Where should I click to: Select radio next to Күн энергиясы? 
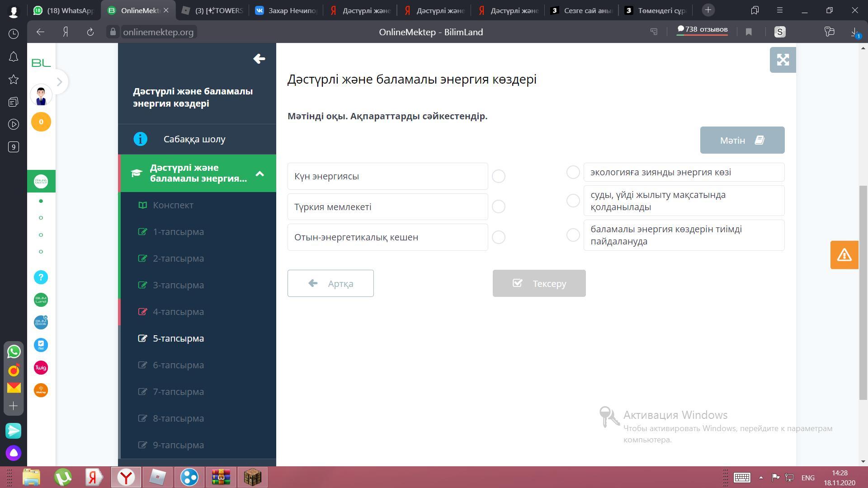(498, 176)
